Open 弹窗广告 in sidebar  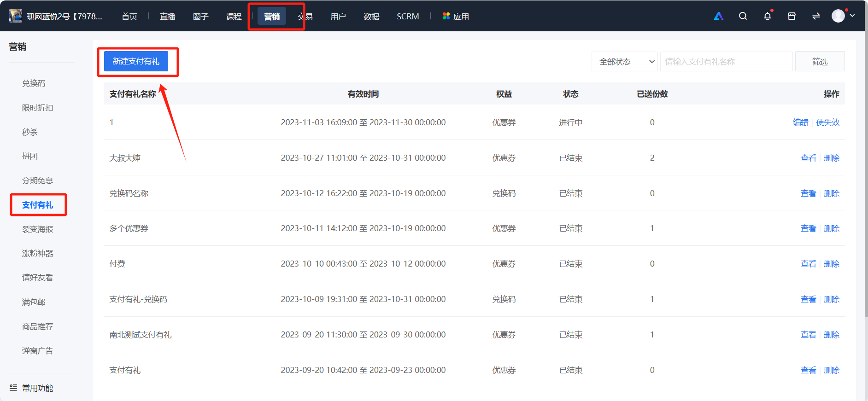(38, 351)
